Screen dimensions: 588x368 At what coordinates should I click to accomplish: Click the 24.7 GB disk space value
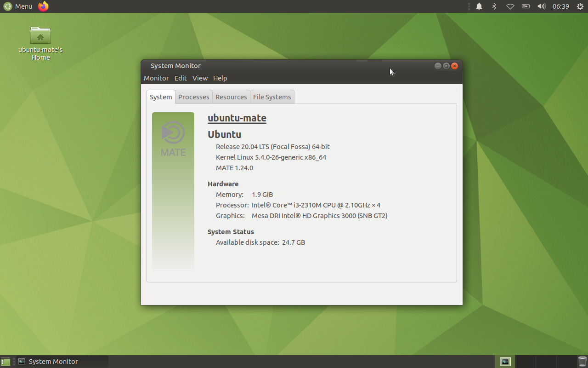(294, 242)
